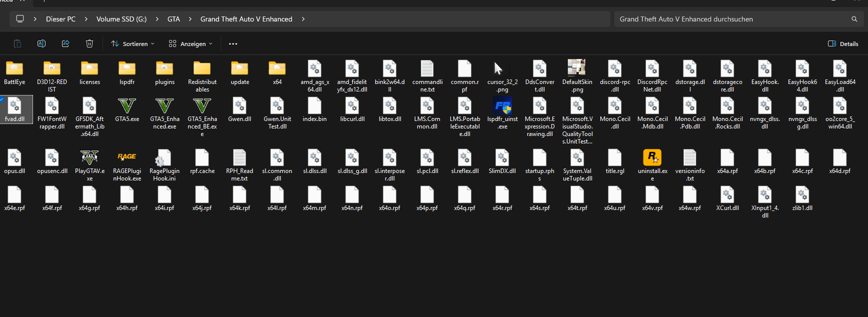The width and height of the screenshot is (868, 317).
Task: Toggle the Details pane button
Action: coord(843,43)
